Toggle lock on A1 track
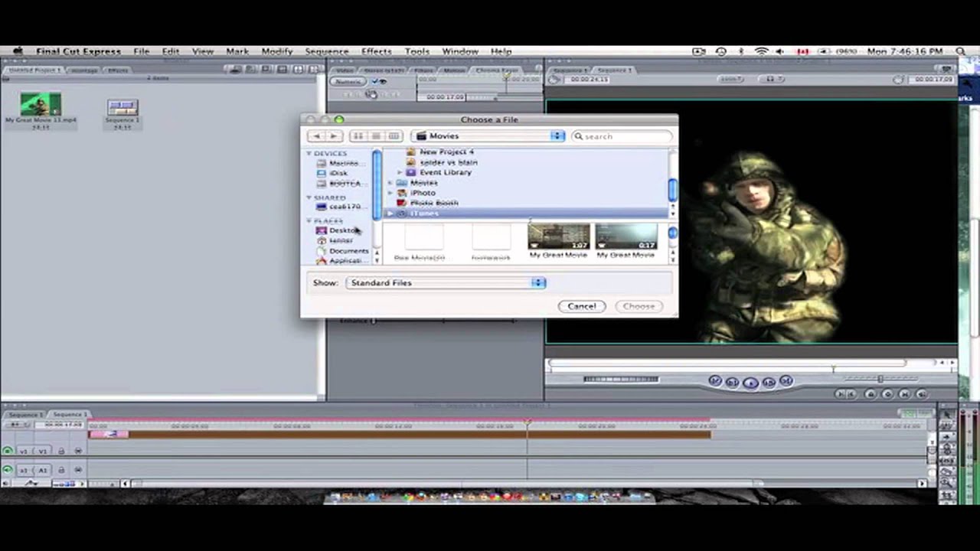The width and height of the screenshot is (980, 551). tap(62, 470)
